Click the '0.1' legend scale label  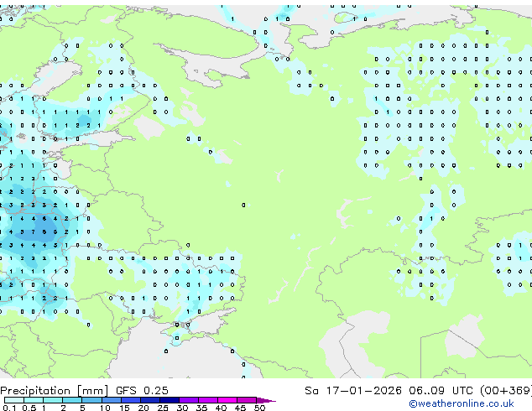tap(9, 408)
